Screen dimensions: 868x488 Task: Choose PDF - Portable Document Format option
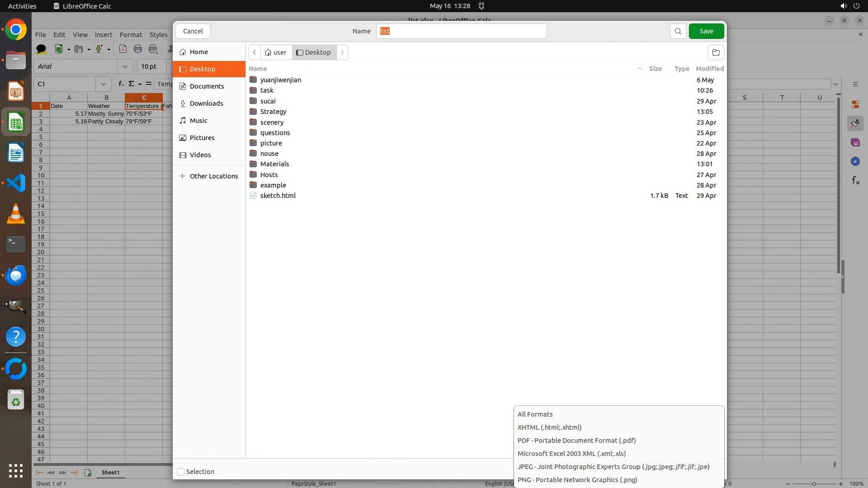[x=576, y=441]
